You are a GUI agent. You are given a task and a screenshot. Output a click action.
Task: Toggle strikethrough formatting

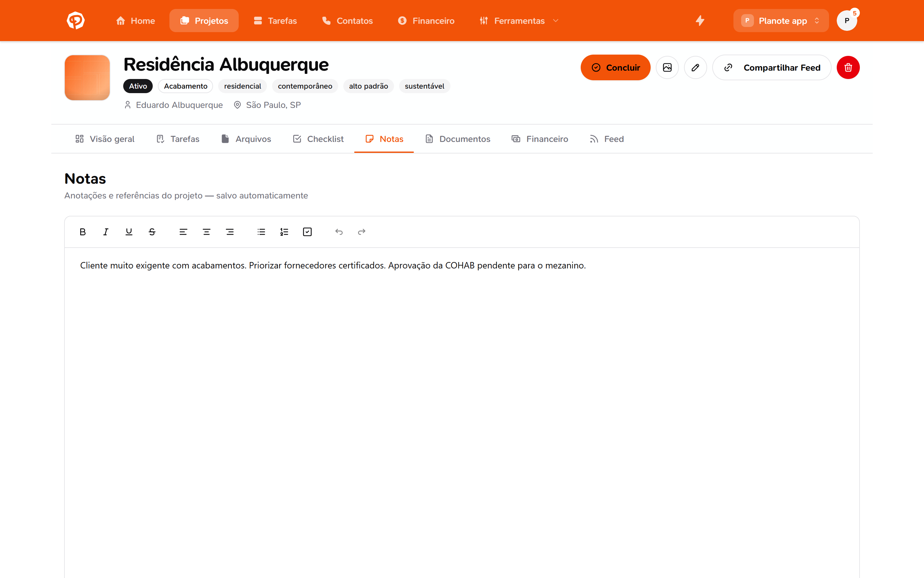coord(152,232)
